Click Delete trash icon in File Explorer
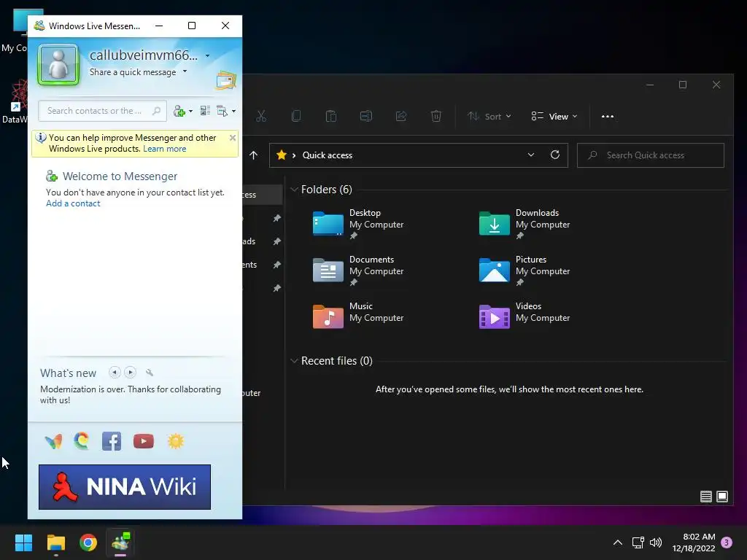This screenshot has width=747, height=560. coord(436,116)
